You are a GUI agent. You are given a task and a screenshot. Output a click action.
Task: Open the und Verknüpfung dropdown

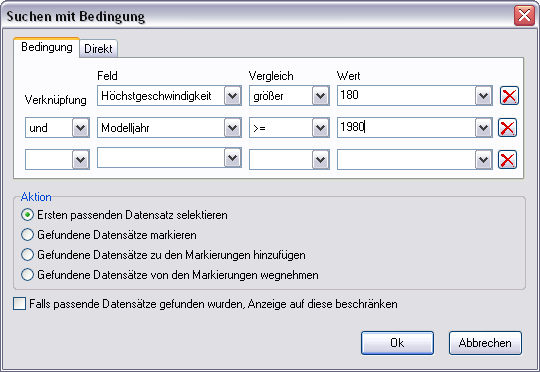point(81,128)
